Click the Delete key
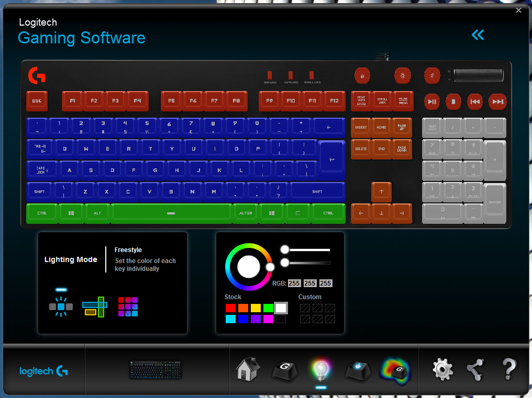 361,149
